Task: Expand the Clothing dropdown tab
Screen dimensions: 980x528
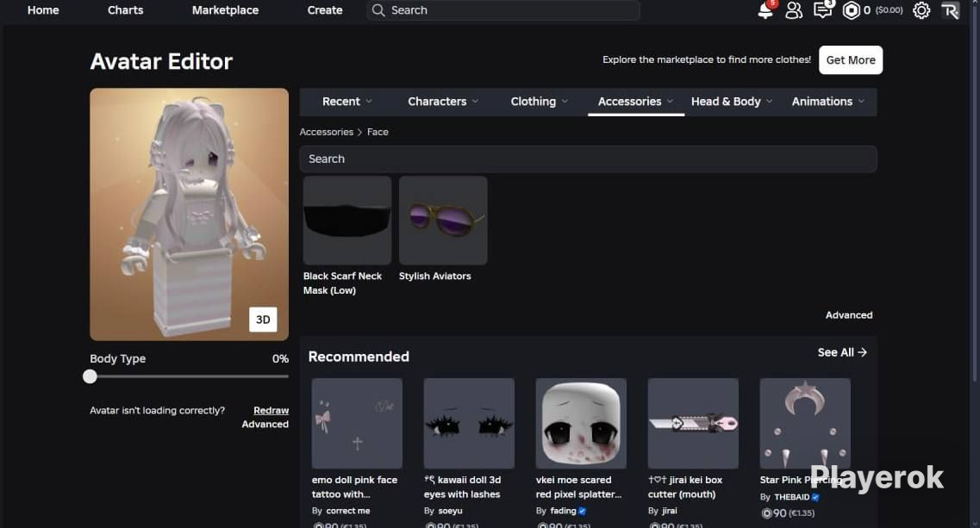Action: 540,102
